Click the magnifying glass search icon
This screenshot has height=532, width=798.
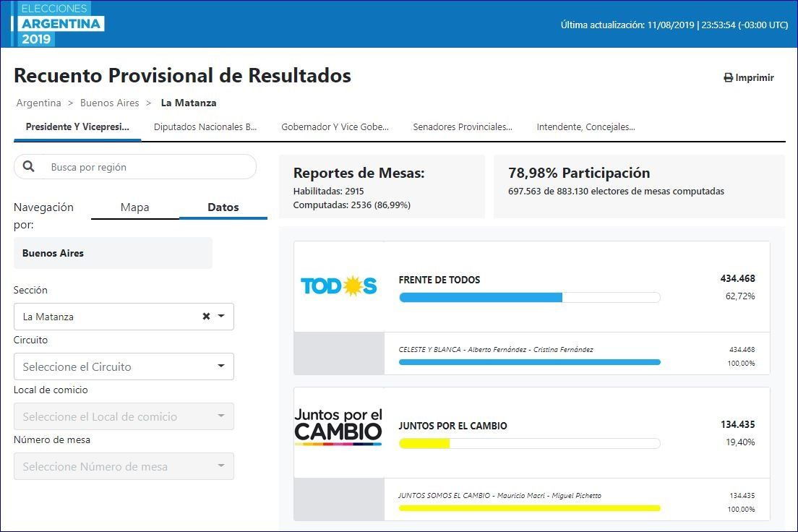[x=29, y=167]
